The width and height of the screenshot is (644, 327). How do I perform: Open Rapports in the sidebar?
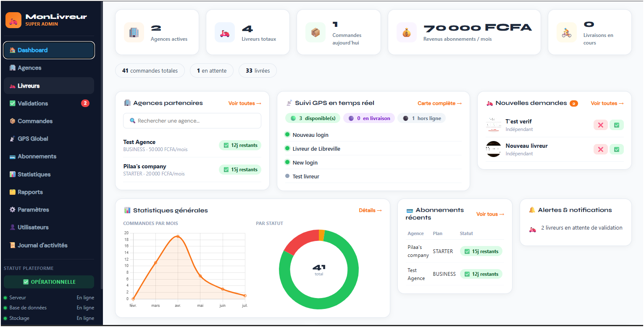[49, 192]
